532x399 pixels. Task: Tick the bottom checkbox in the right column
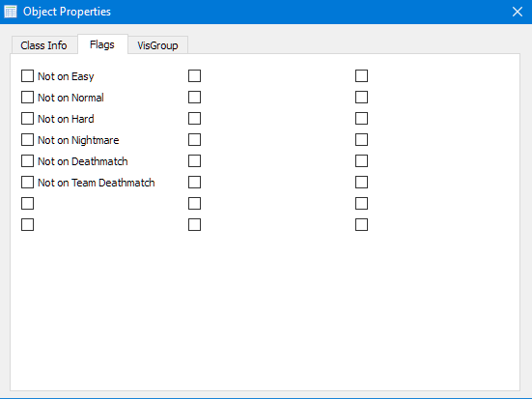pyautogui.click(x=361, y=225)
